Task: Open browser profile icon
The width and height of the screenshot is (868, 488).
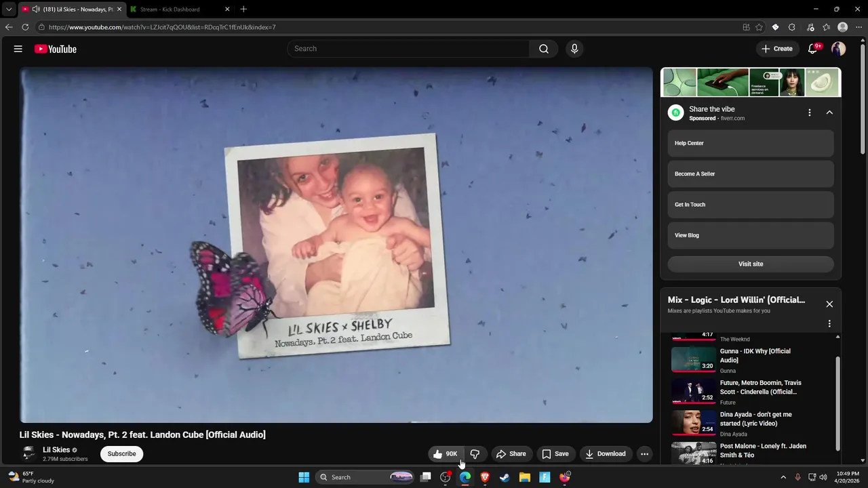Action: point(843,27)
